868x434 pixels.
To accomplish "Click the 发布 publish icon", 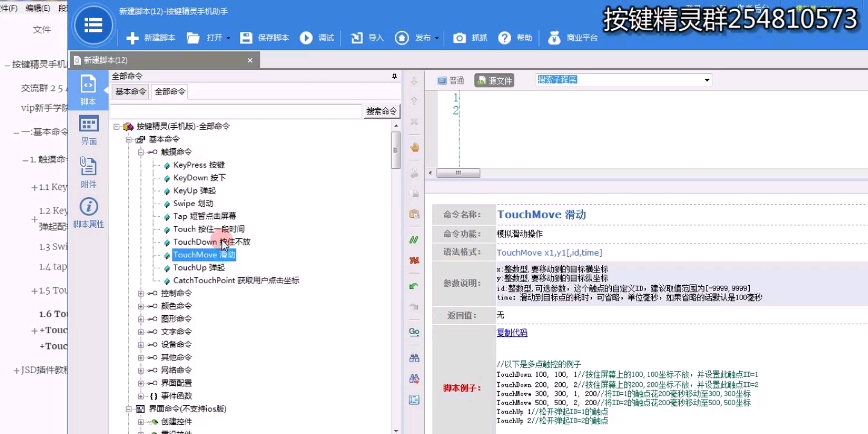I will point(402,38).
